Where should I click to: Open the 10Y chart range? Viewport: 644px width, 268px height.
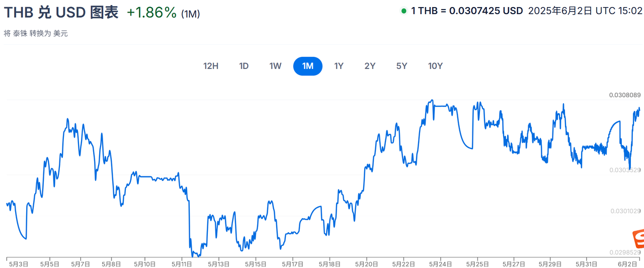(x=436, y=66)
